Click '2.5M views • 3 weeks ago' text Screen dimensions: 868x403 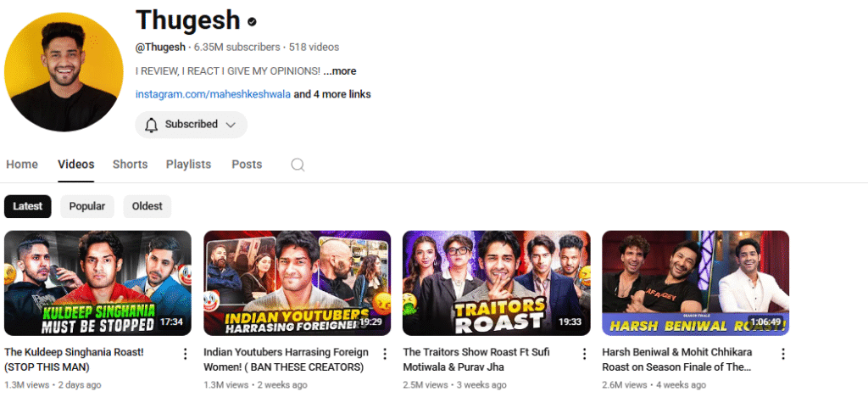454,384
